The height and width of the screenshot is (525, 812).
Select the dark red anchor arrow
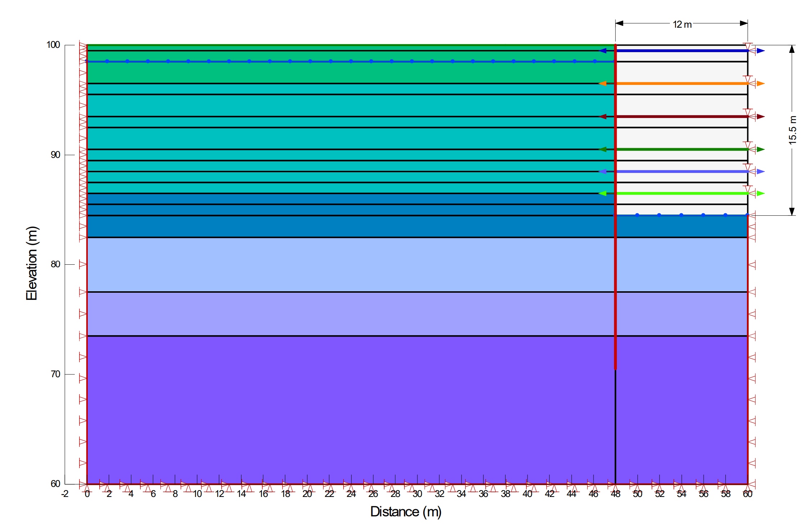[x=684, y=117]
